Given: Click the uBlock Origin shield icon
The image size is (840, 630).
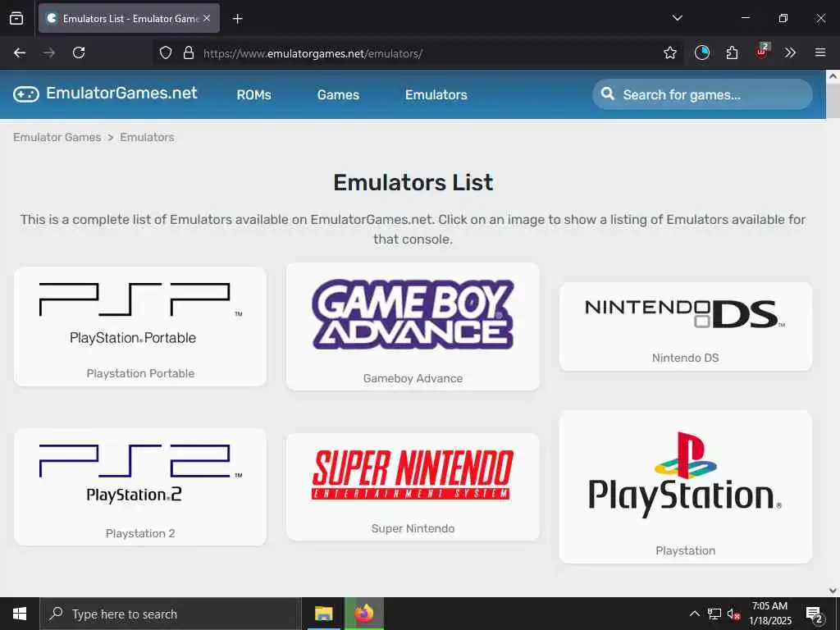Looking at the screenshot, I should point(762,52).
